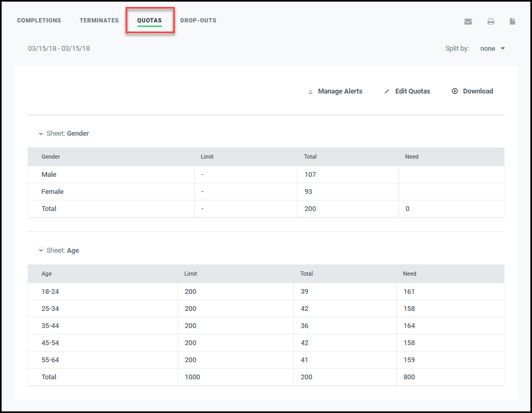Switch to the Completions tab
Viewport: 532px width, 413px height.
pyautogui.click(x=39, y=20)
